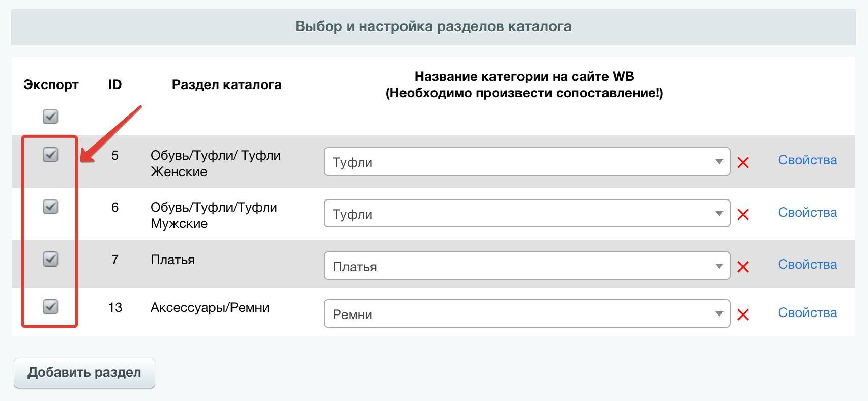
Task: Toggle export checkbox for section ID 6
Action: tap(50, 207)
